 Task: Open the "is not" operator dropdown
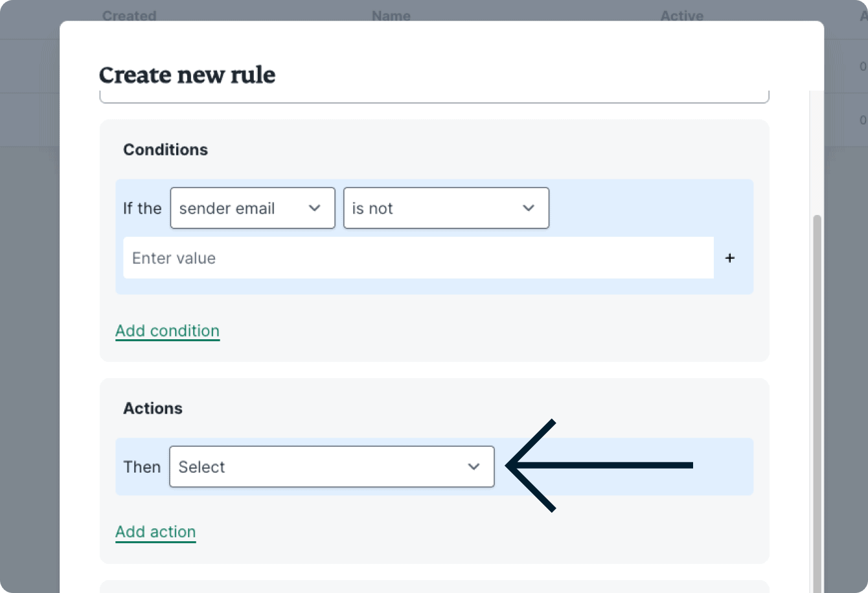(446, 208)
